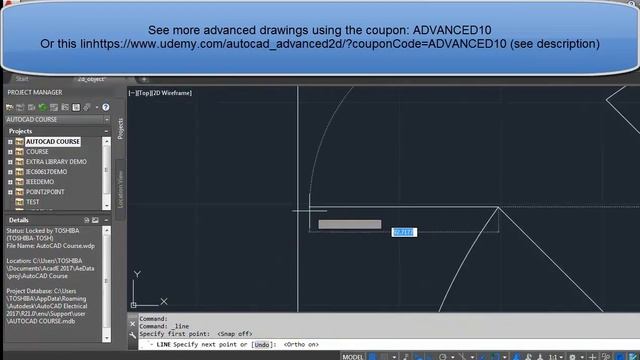Viewport: 640px width, 360px height.
Task: Toggle polar tracking circle icon in status bar
Action: 442,357
